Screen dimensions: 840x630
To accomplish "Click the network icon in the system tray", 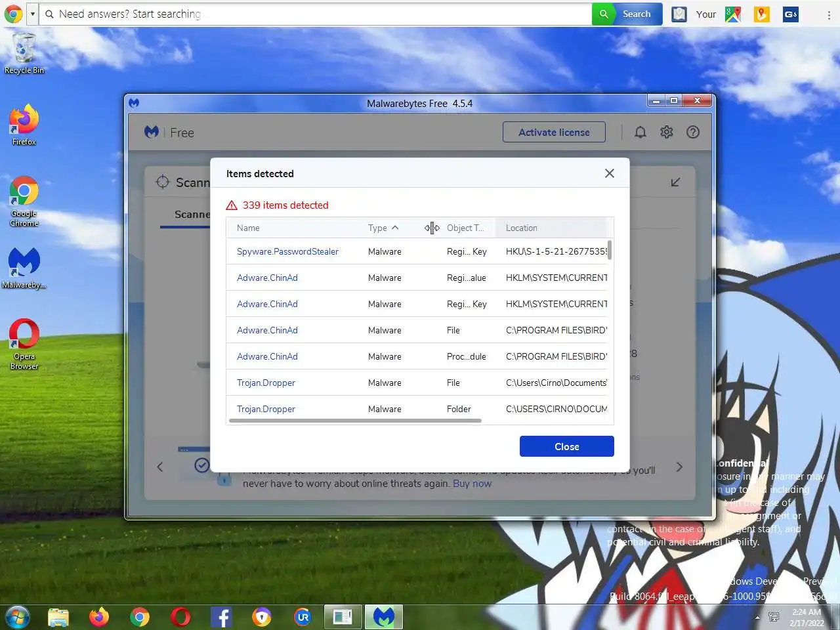I will (774, 618).
